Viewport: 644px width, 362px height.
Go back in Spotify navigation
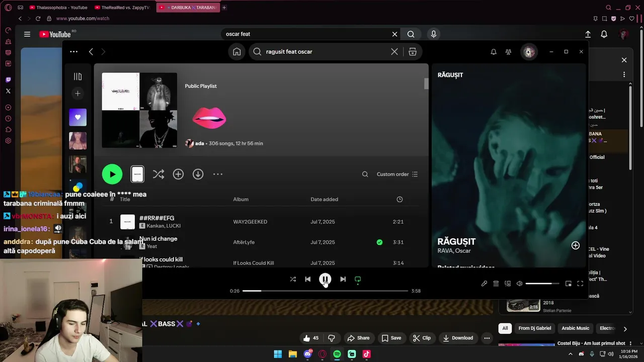click(x=91, y=52)
